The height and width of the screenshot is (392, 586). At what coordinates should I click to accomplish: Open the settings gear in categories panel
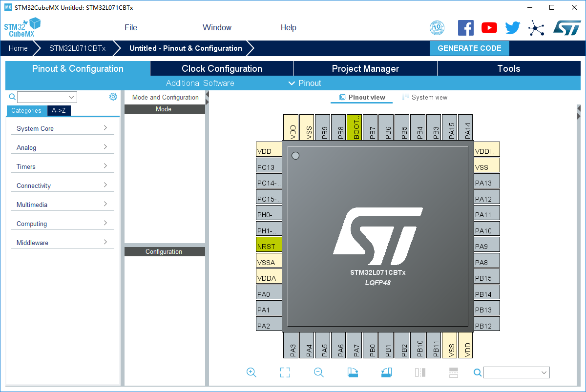113,97
